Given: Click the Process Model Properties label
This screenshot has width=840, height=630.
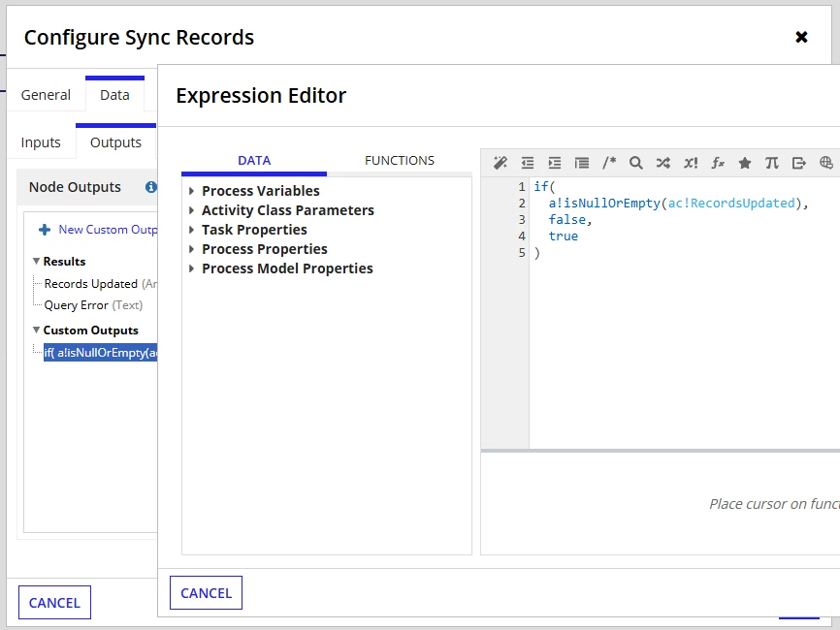Looking at the screenshot, I should click(287, 268).
